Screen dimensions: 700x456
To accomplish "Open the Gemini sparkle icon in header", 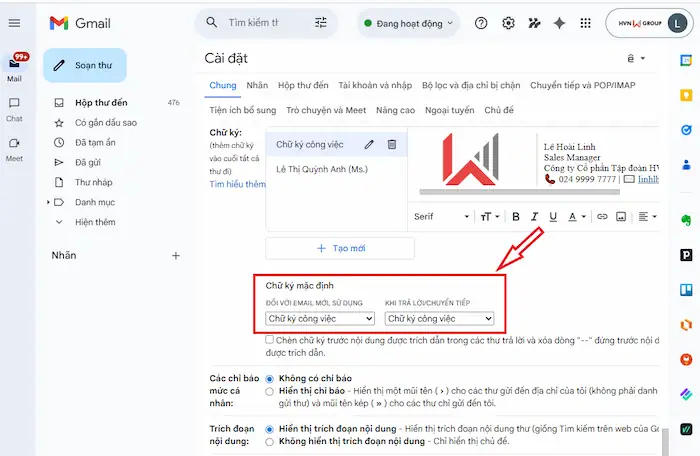I will point(560,23).
